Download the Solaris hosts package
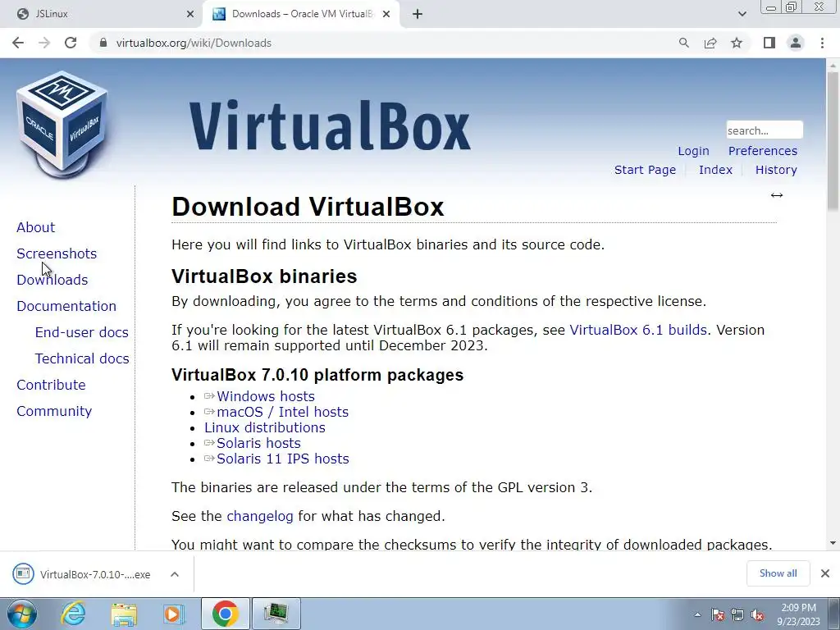Viewport: 840px width, 630px height. coord(258,443)
